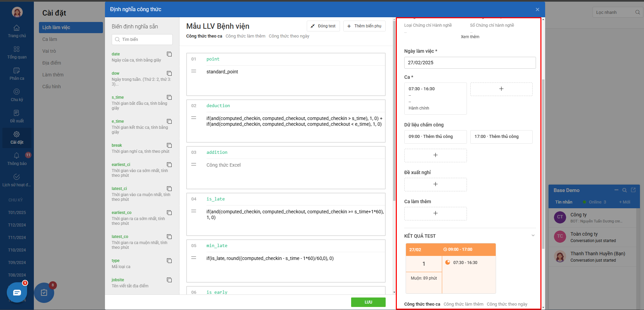Edit the Ngày làm việc date field
The height and width of the screenshot is (310, 644).
(470, 63)
